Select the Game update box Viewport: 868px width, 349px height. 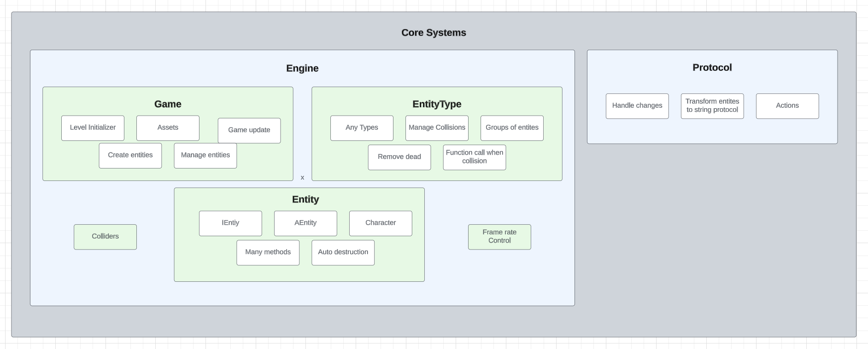249,130
